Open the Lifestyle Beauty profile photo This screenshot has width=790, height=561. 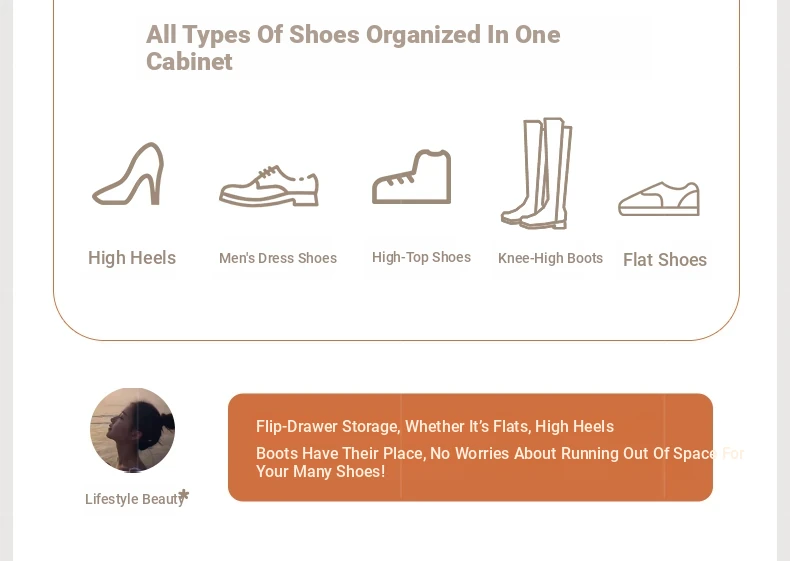(x=133, y=430)
